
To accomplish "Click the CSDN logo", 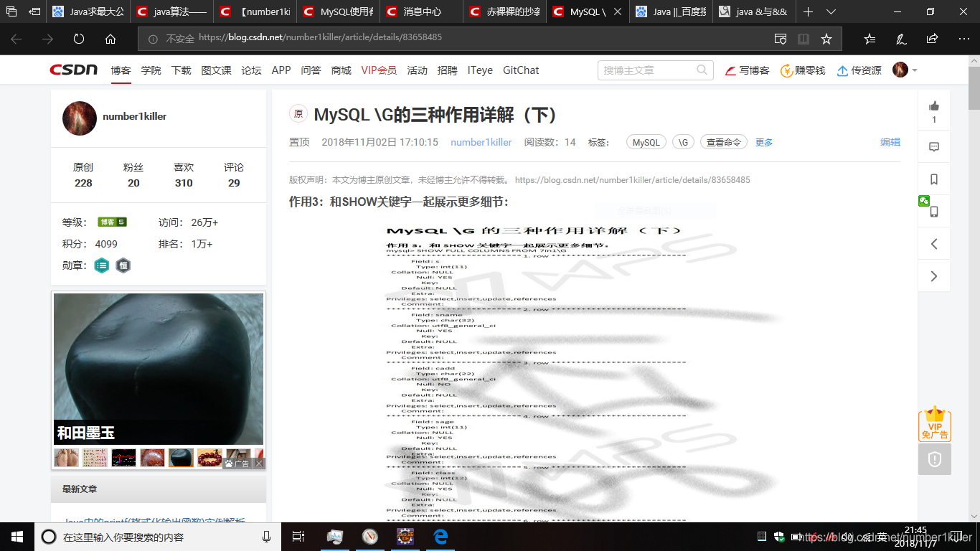I will (73, 70).
